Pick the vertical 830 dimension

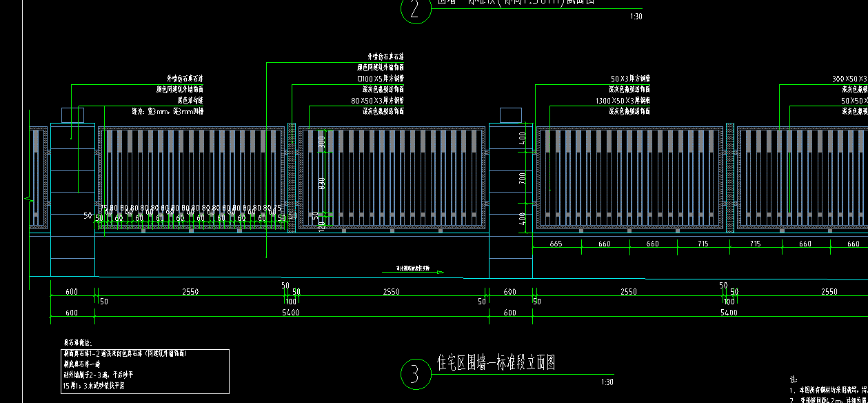[321, 182]
